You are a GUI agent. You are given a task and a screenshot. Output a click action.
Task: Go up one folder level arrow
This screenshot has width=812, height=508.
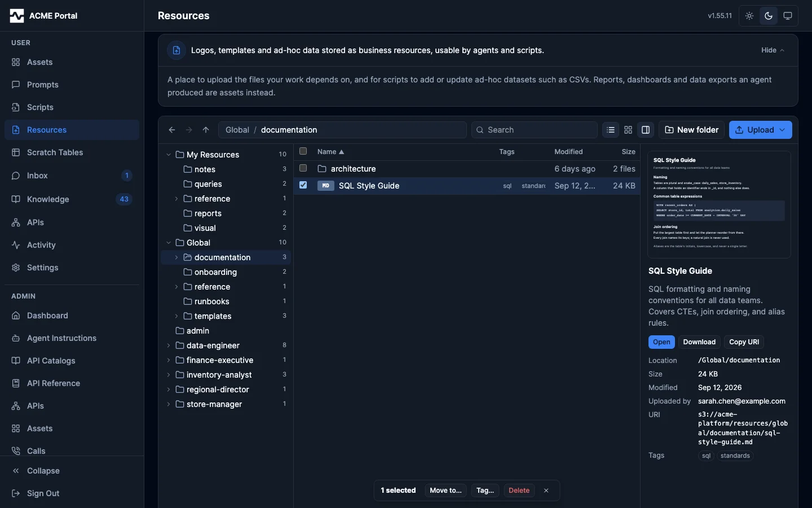206,130
